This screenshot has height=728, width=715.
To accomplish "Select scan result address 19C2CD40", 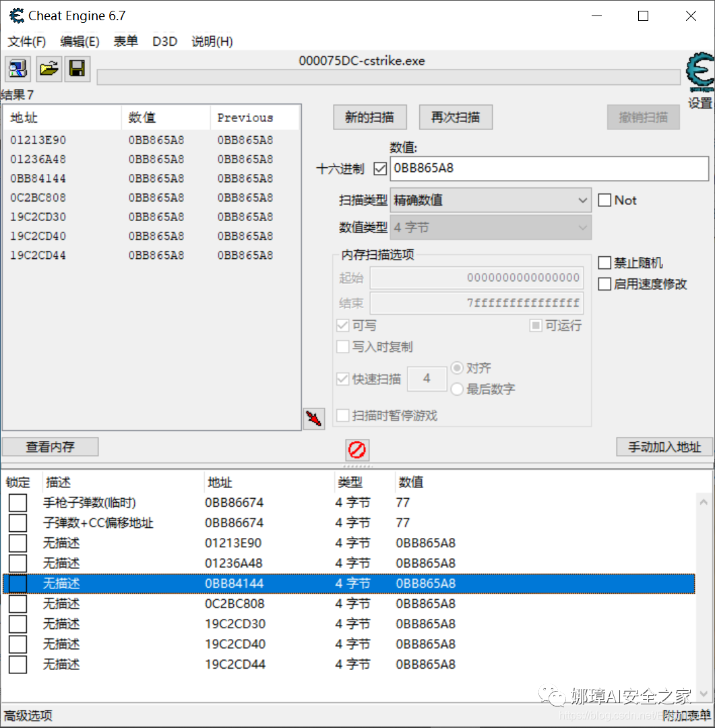I will tap(38, 237).
